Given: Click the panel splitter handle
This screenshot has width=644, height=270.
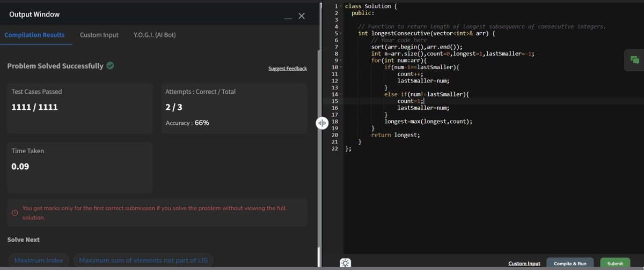Looking at the screenshot, I should [321, 124].
